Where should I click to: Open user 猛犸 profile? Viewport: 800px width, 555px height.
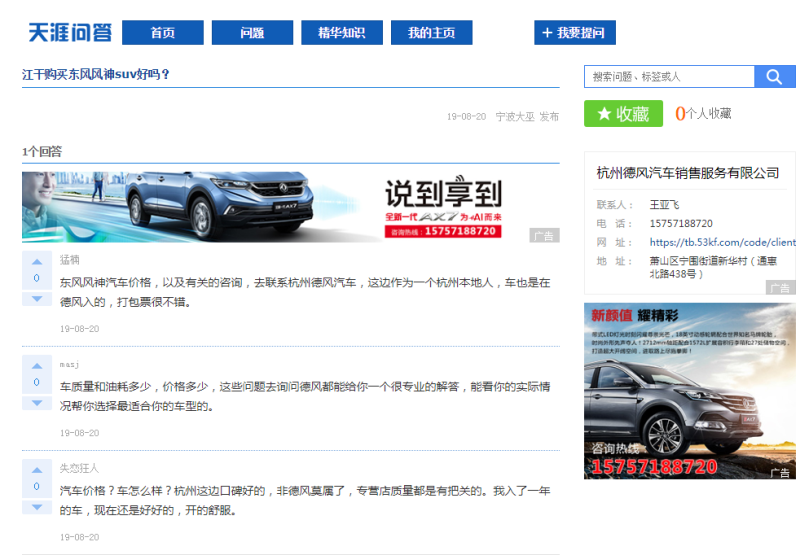tap(69, 260)
